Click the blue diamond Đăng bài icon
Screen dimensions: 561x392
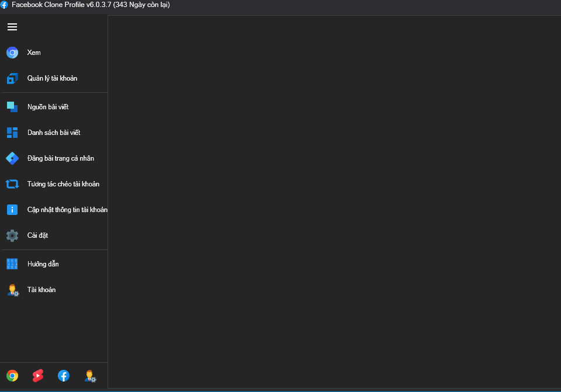12,158
